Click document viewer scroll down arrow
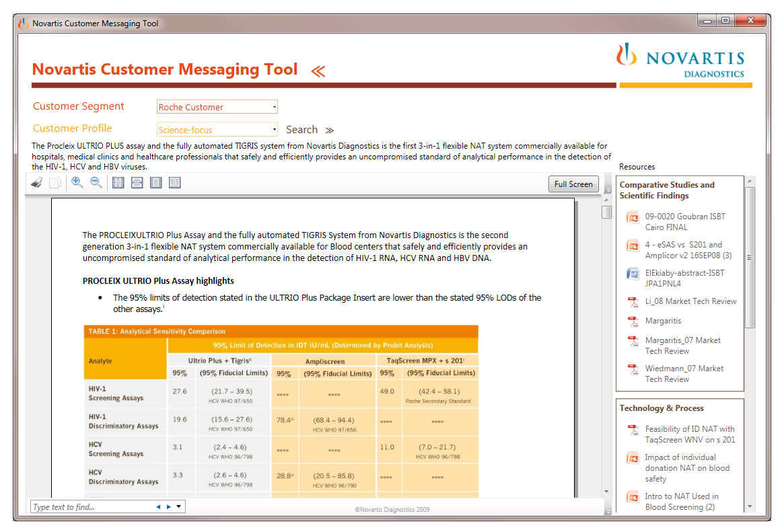 point(606,492)
